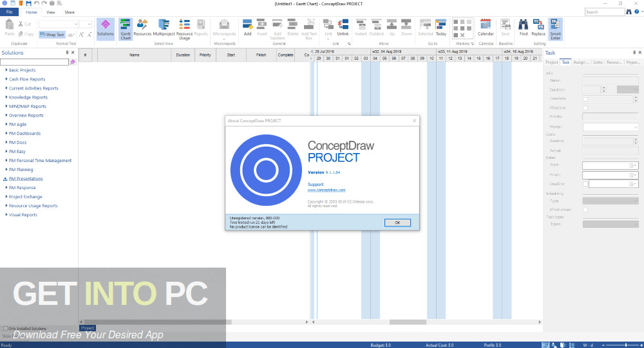Click OK in the About dialog
644x348 pixels.
click(x=397, y=223)
